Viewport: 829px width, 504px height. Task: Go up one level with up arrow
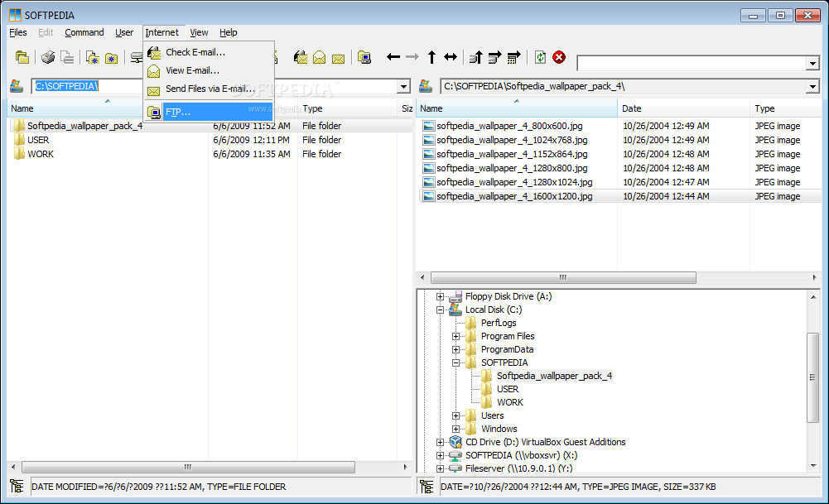click(x=431, y=56)
